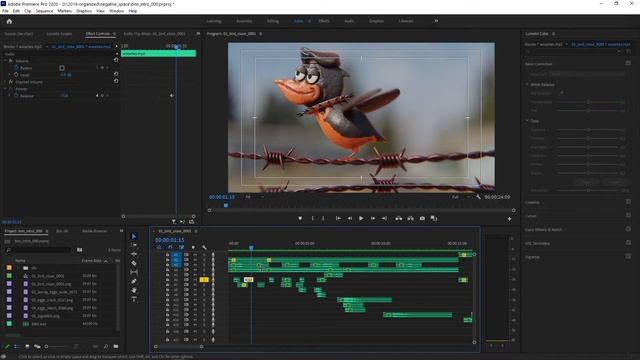Open Program monitor zoom level dropdown
The image size is (640, 360).
254,197
